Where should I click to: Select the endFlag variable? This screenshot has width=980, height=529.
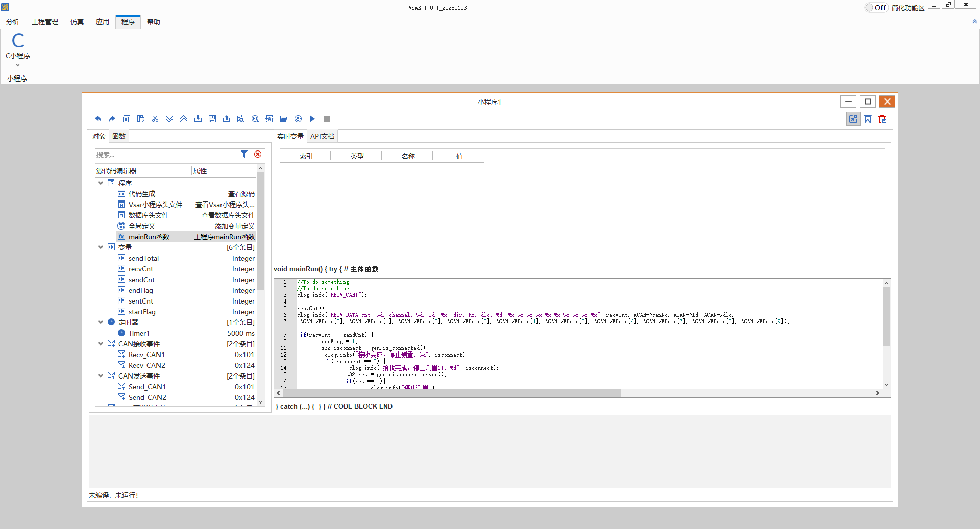pos(141,290)
